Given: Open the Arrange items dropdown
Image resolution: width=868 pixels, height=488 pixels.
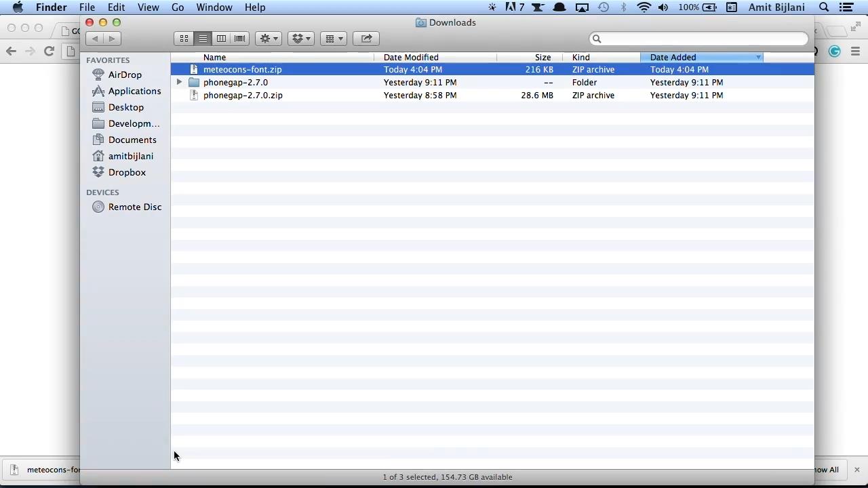Looking at the screenshot, I should (334, 39).
